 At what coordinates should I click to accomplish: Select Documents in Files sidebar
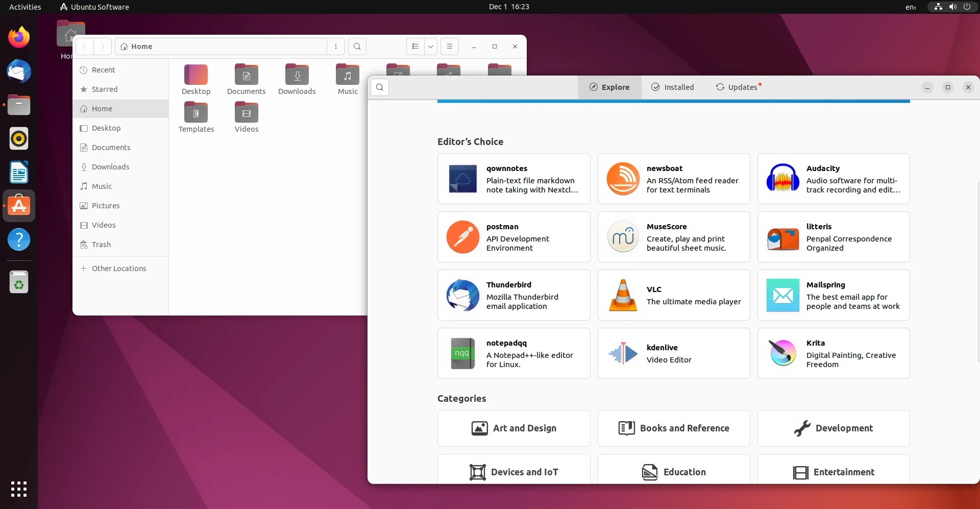[x=121, y=148]
